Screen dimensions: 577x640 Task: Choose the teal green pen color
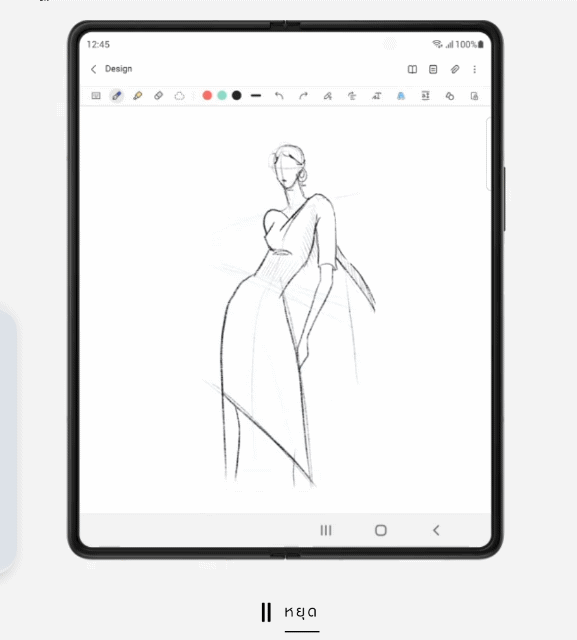click(x=222, y=96)
